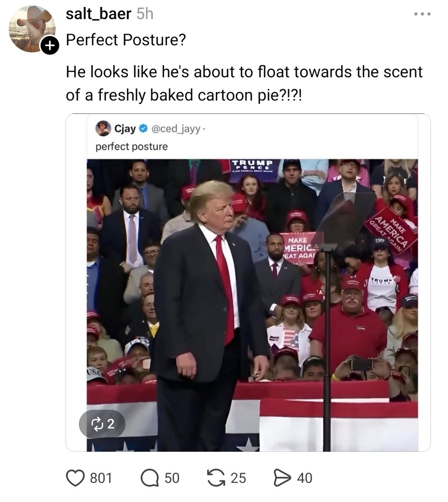The height and width of the screenshot is (502, 448).
Task: Open replies with the comment bubble icon
Action: pyautogui.click(x=150, y=478)
